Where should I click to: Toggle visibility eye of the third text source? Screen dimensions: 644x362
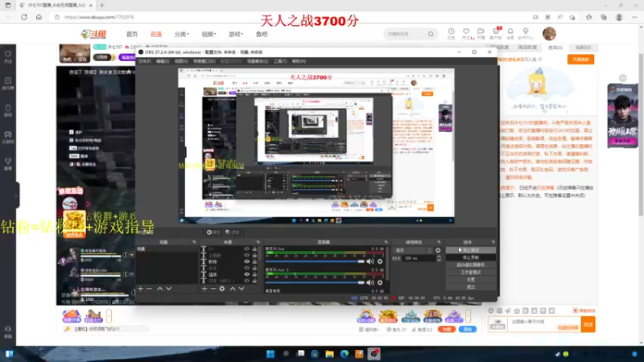tap(246, 261)
